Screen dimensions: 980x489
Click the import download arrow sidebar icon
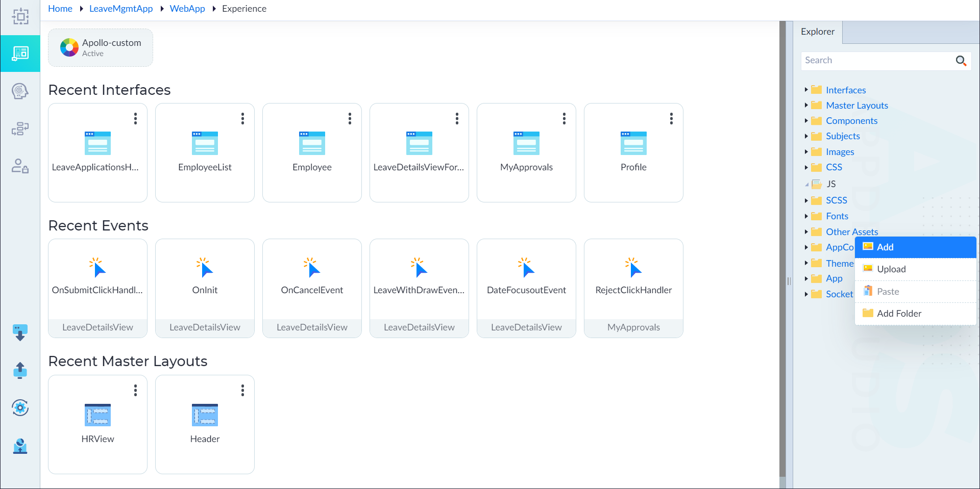tap(20, 333)
